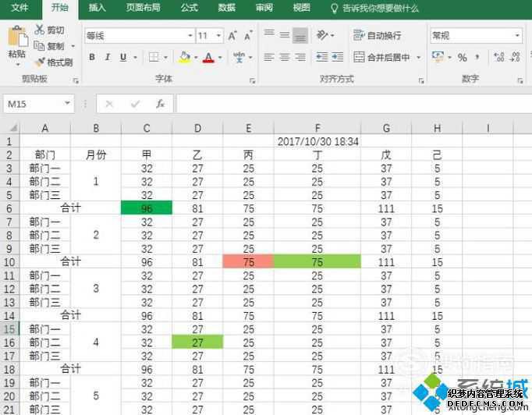Click the Merge and Center button
This screenshot has height=415, width=532.
click(x=381, y=58)
